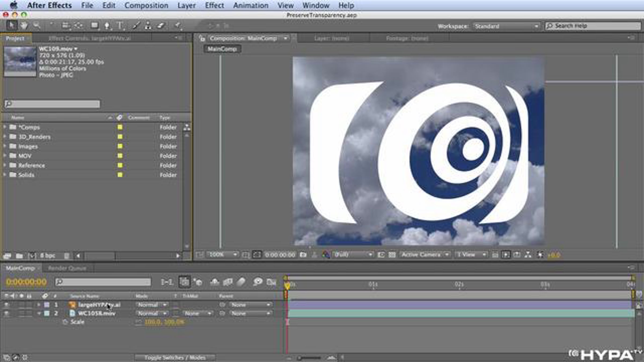
Task: Open the Composition menu
Action: (x=146, y=5)
